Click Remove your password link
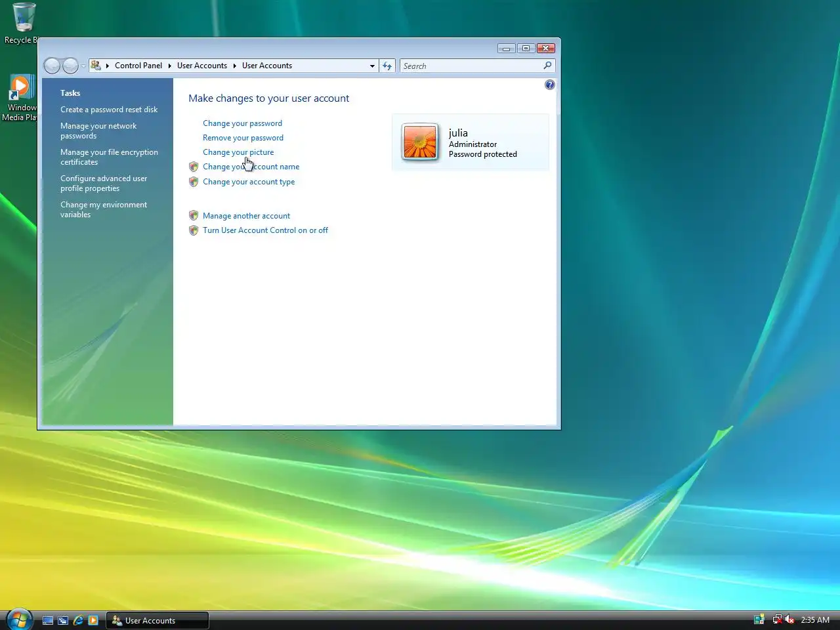The image size is (840, 630). coord(243,138)
